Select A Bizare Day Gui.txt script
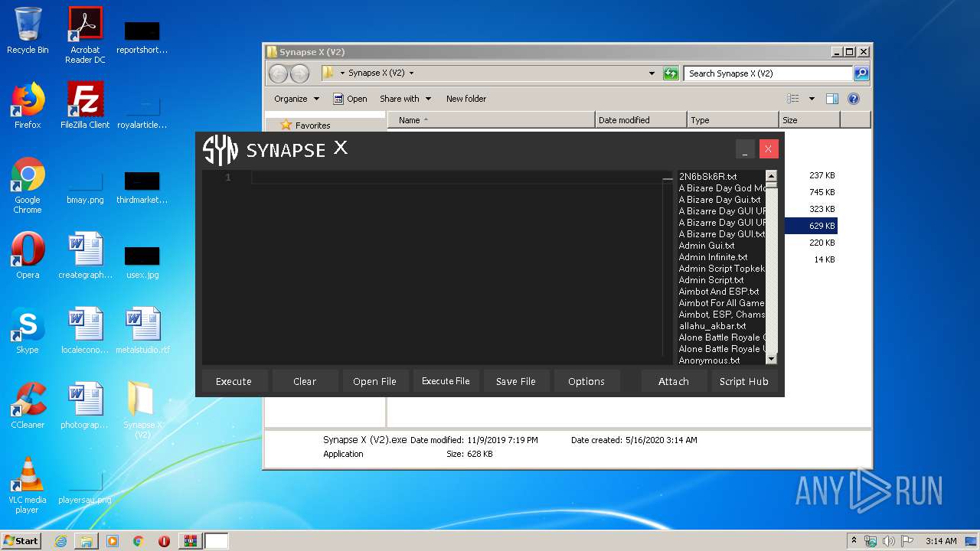The image size is (980, 551). coord(721,200)
